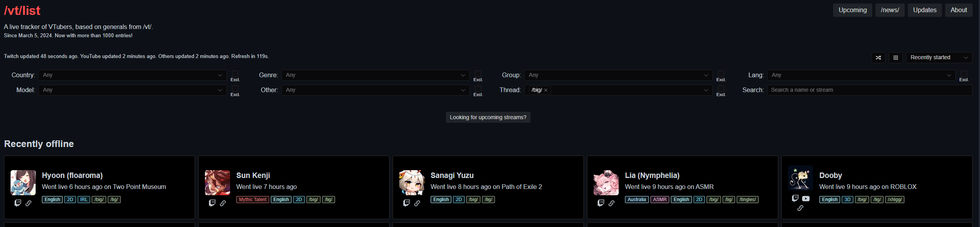Open the /news/ page
Viewport: 980px width, 227px height.
coord(889,10)
